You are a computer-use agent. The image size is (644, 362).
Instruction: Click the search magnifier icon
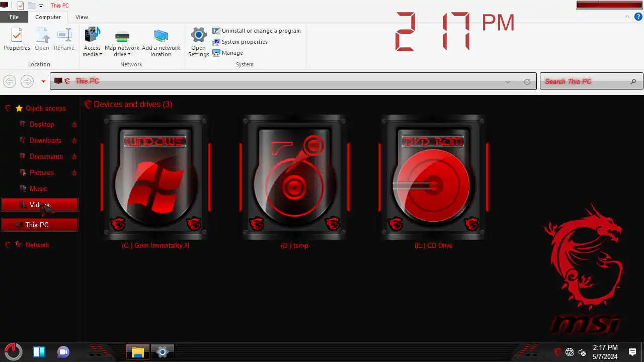pyautogui.click(x=633, y=81)
